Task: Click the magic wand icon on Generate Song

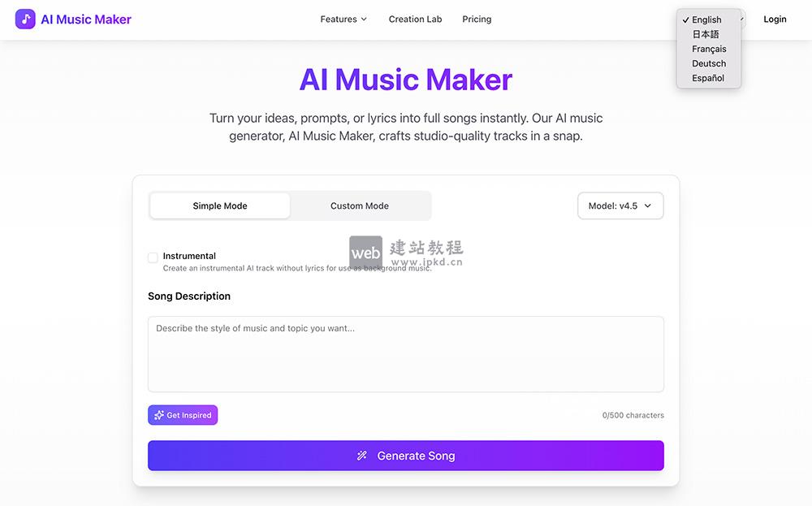Action: pos(362,456)
